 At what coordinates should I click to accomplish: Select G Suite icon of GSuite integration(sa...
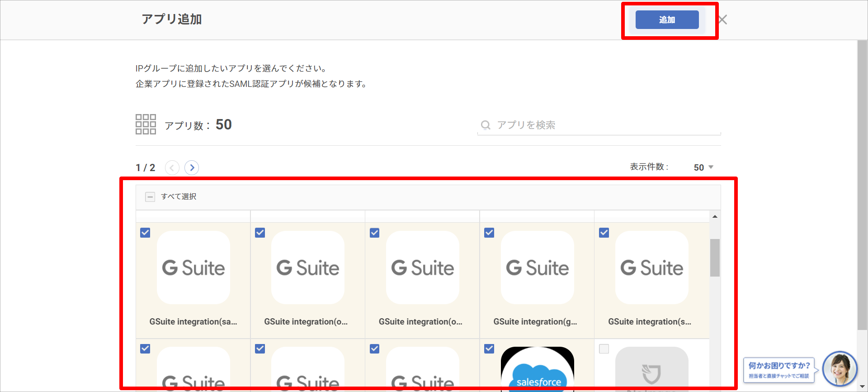click(x=193, y=268)
